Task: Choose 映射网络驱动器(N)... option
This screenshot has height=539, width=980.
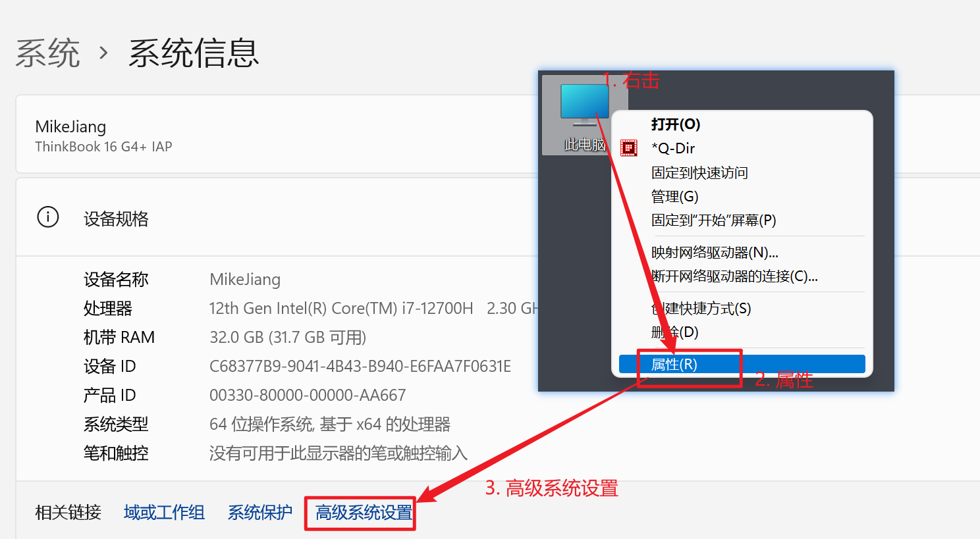Action: (715, 252)
